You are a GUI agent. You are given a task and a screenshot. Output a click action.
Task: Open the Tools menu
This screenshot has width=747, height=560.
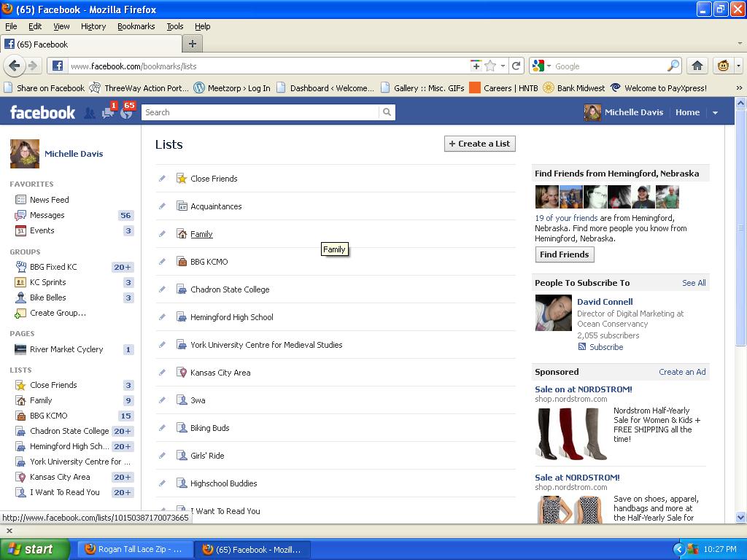[x=175, y=26]
